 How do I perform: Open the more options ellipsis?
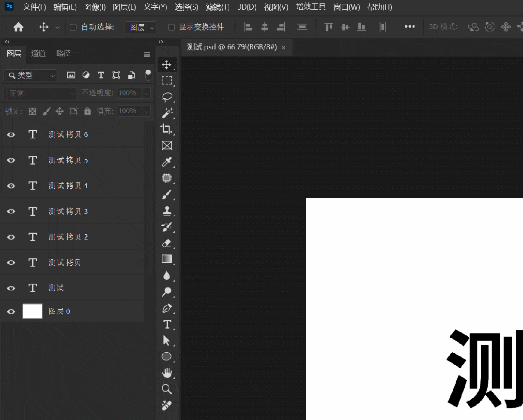coord(410,27)
